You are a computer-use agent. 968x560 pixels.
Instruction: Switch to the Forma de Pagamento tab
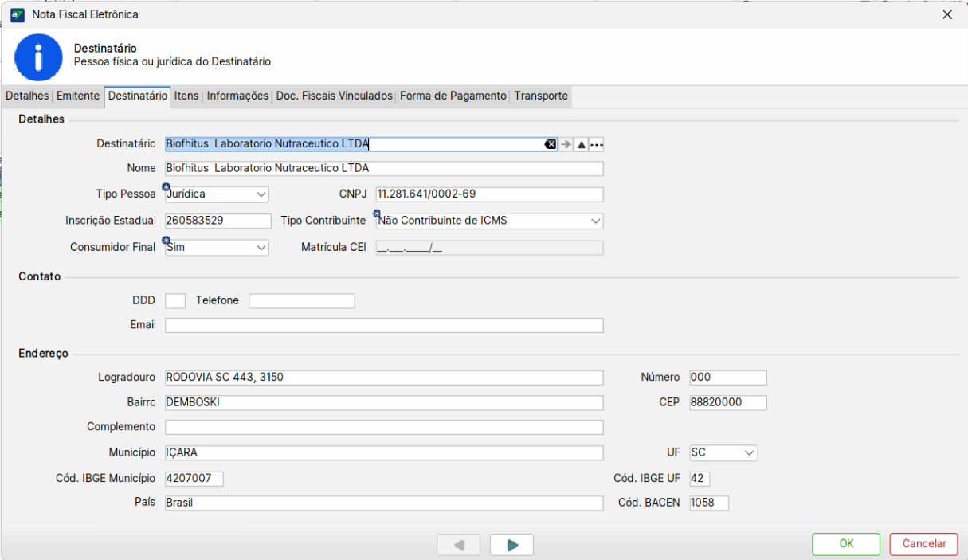[x=453, y=96]
